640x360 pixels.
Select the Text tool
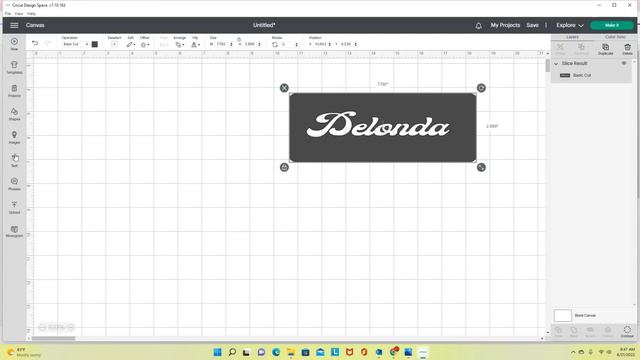point(14,160)
